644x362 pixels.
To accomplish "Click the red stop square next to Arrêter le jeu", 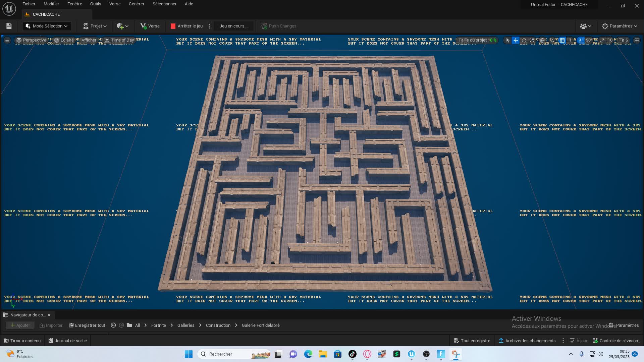I will (x=173, y=26).
